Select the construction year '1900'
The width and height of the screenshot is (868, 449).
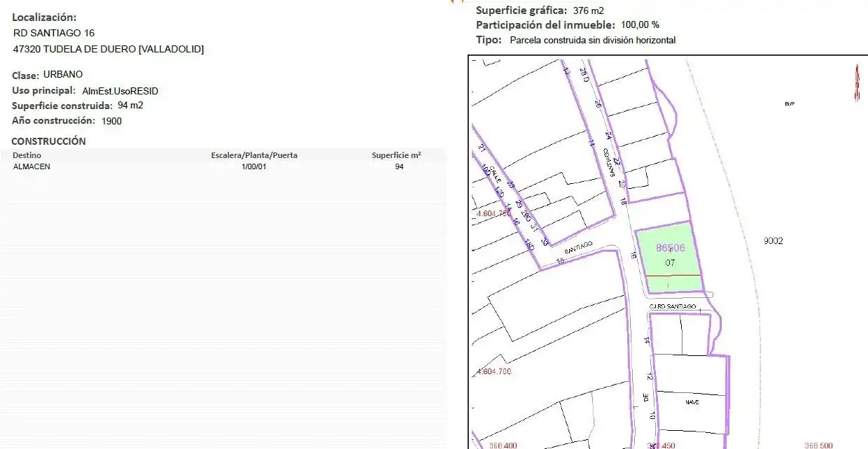point(111,121)
